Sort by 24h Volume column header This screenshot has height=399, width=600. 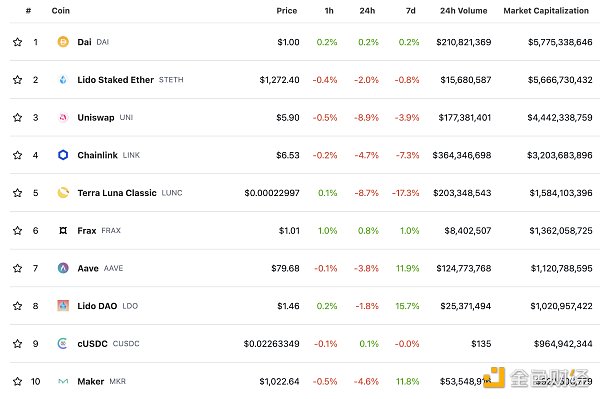point(464,11)
